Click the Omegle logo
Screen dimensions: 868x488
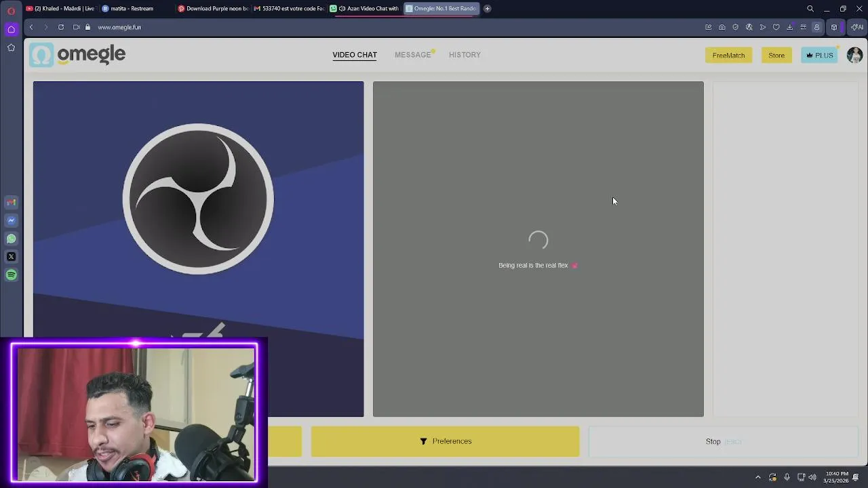[77, 54]
